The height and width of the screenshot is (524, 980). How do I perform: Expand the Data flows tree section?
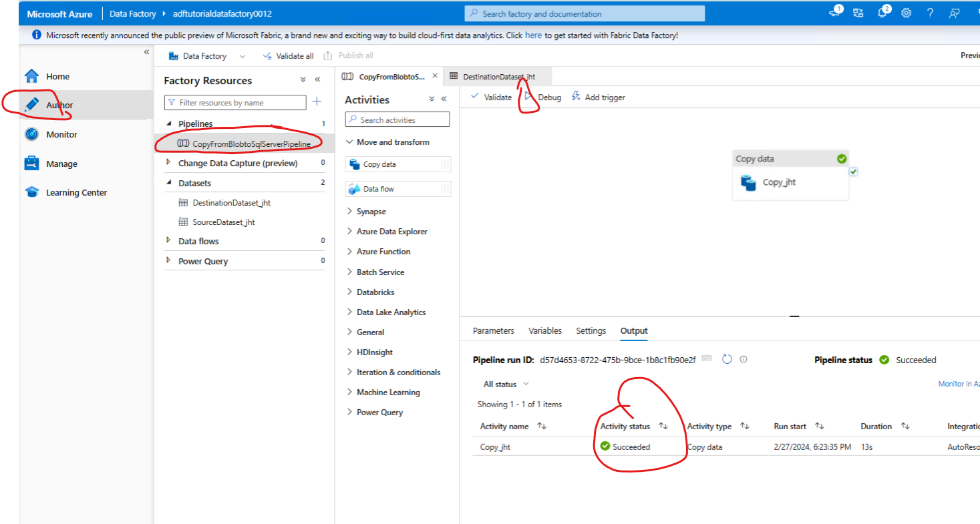click(168, 241)
